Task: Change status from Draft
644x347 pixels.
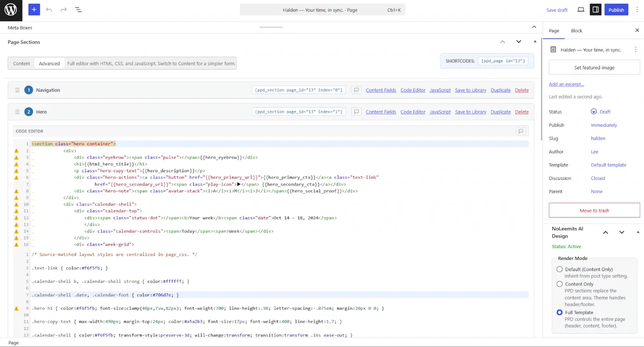Action: [605, 112]
